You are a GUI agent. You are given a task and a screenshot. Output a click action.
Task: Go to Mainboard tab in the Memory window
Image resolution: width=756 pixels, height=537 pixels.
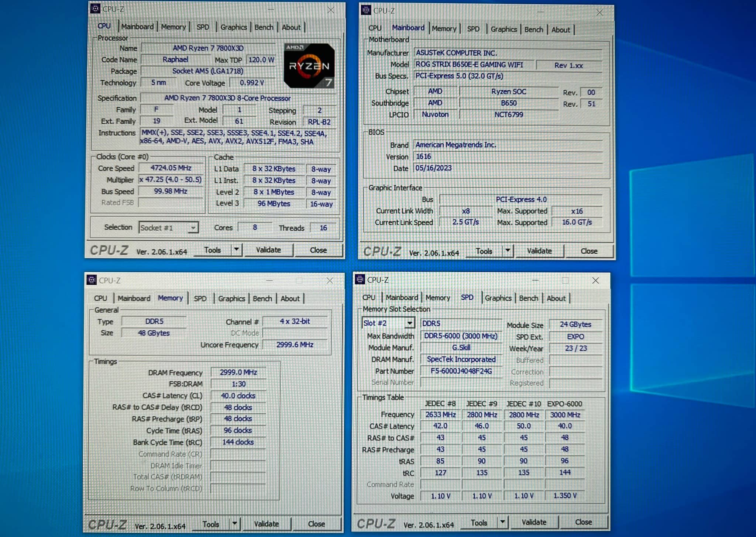point(134,298)
